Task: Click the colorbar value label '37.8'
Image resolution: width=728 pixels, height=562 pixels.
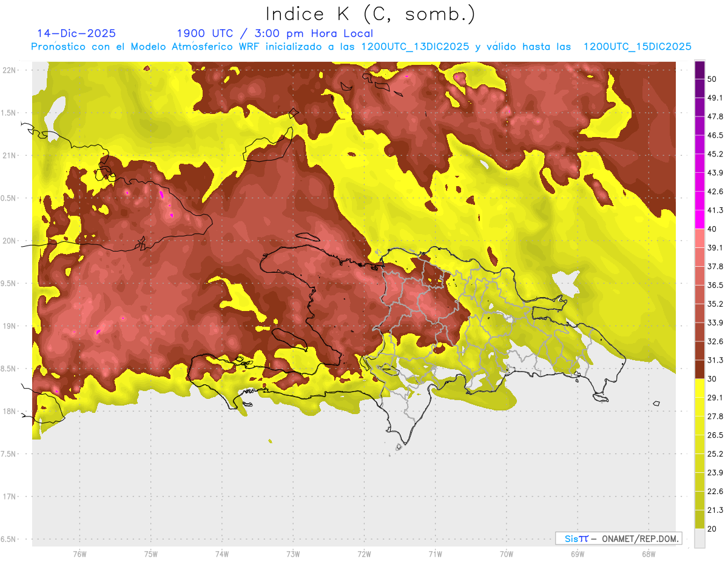Action: click(x=715, y=266)
